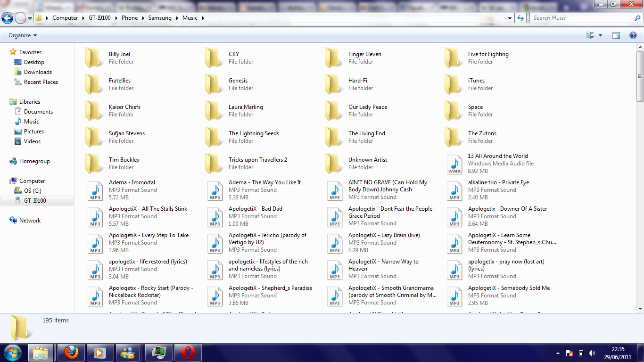Show hidden system tray icons arrow
Viewport: 644px width, 362px height.
click(x=558, y=353)
